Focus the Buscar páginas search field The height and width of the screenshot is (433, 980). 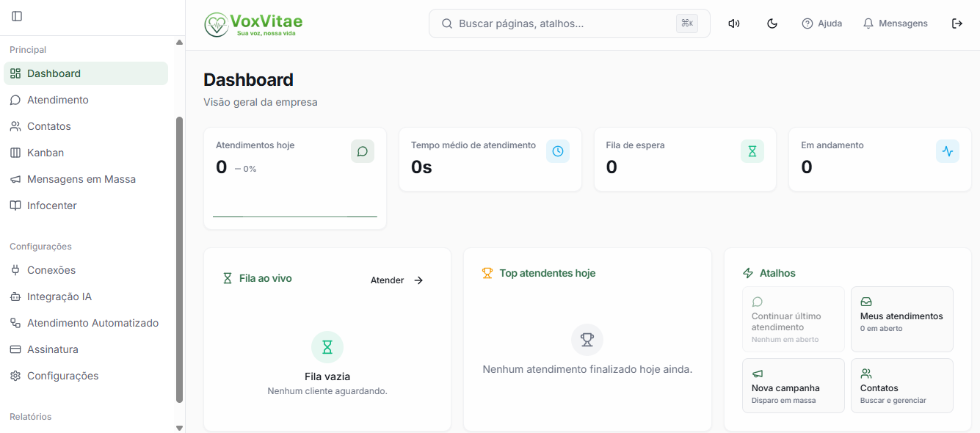(x=570, y=23)
